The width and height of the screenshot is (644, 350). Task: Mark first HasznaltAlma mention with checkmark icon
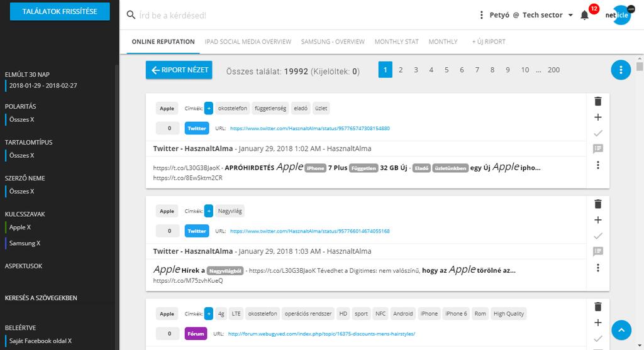(598, 133)
